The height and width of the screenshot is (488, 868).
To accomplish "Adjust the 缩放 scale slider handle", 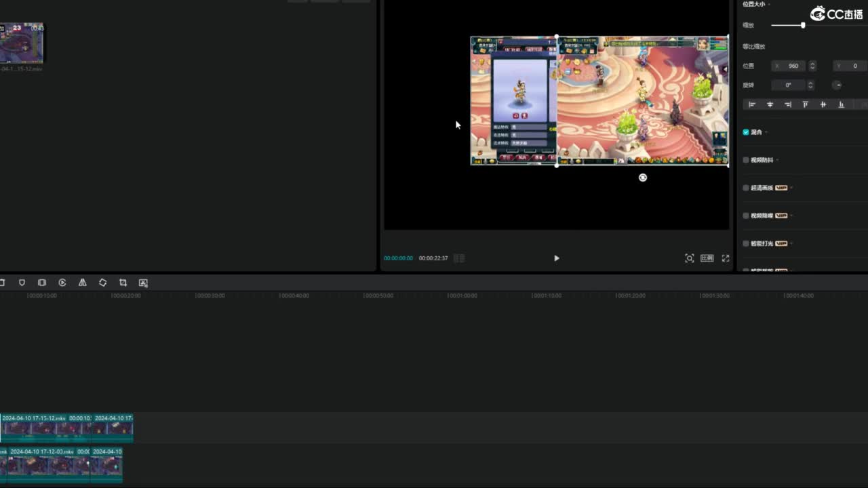I will click(803, 25).
